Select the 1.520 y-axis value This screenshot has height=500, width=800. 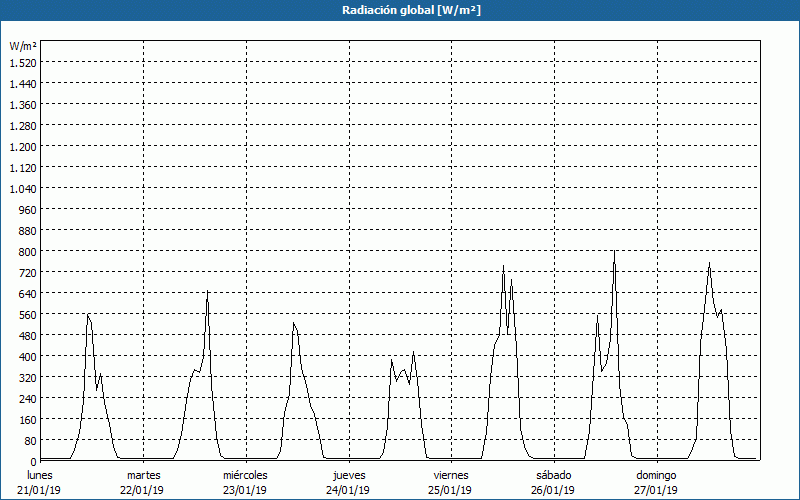[23, 62]
